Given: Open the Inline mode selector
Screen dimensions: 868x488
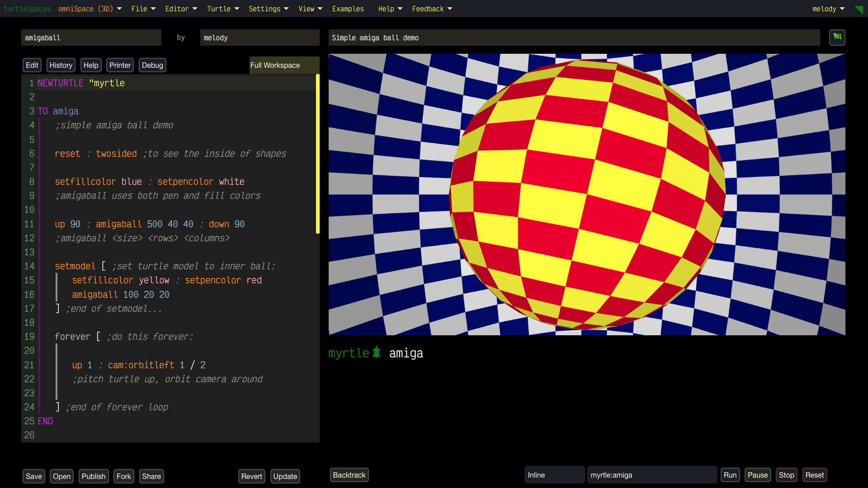Looking at the screenshot, I should (554, 475).
